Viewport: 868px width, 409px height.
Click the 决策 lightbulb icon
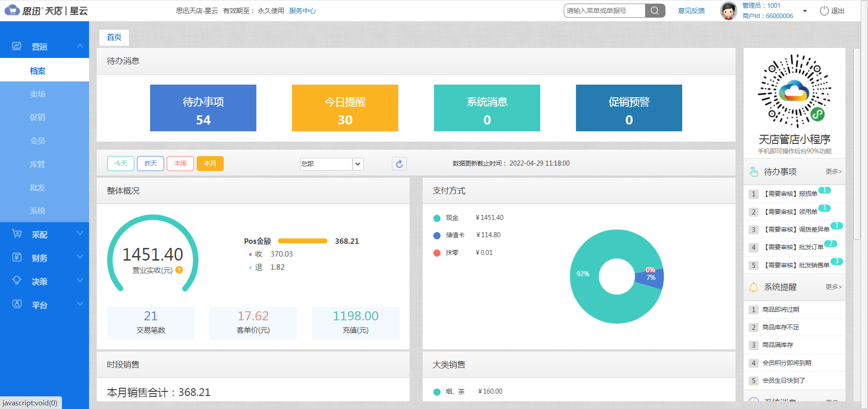point(17,281)
